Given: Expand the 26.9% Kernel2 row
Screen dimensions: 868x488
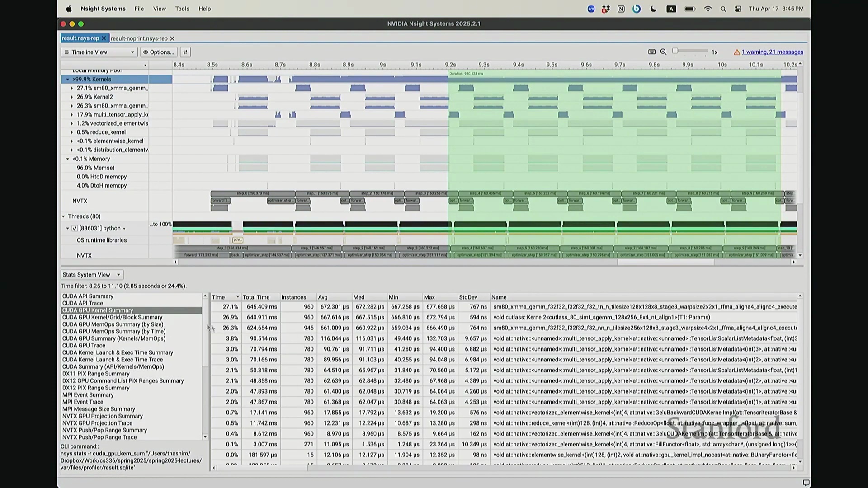Looking at the screenshot, I should coord(72,97).
